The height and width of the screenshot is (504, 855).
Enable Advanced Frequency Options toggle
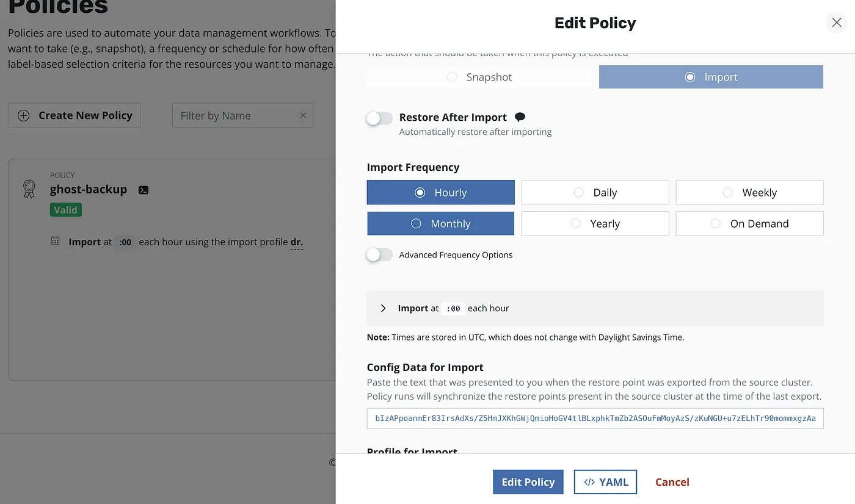tap(379, 255)
